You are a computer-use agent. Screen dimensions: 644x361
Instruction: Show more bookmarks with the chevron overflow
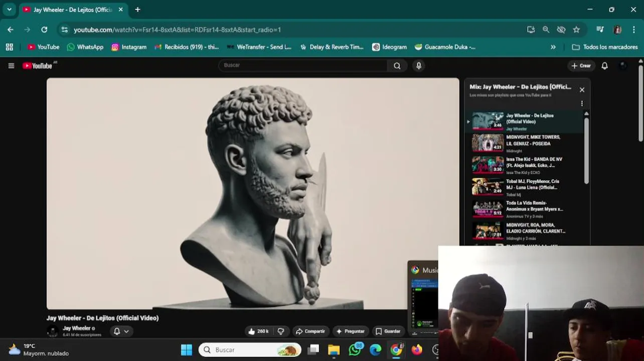coord(553,47)
